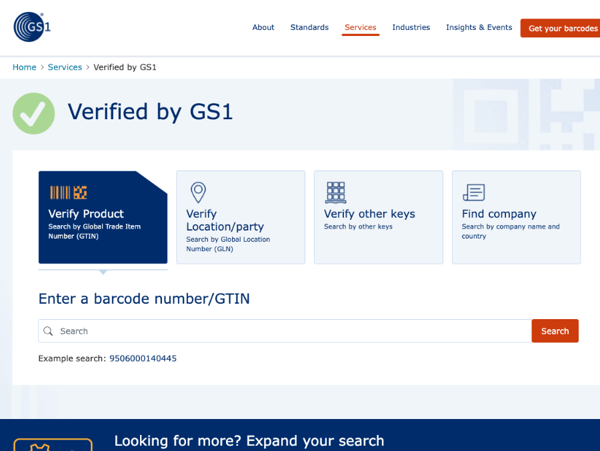This screenshot has height=451, width=600.
Task: Click Get your barcodes button
Action: click(562, 29)
